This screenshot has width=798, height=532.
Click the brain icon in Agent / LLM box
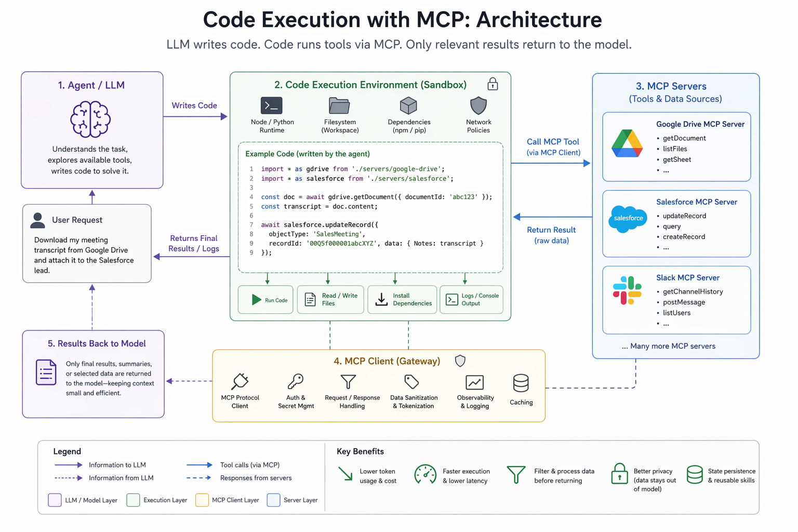91,119
